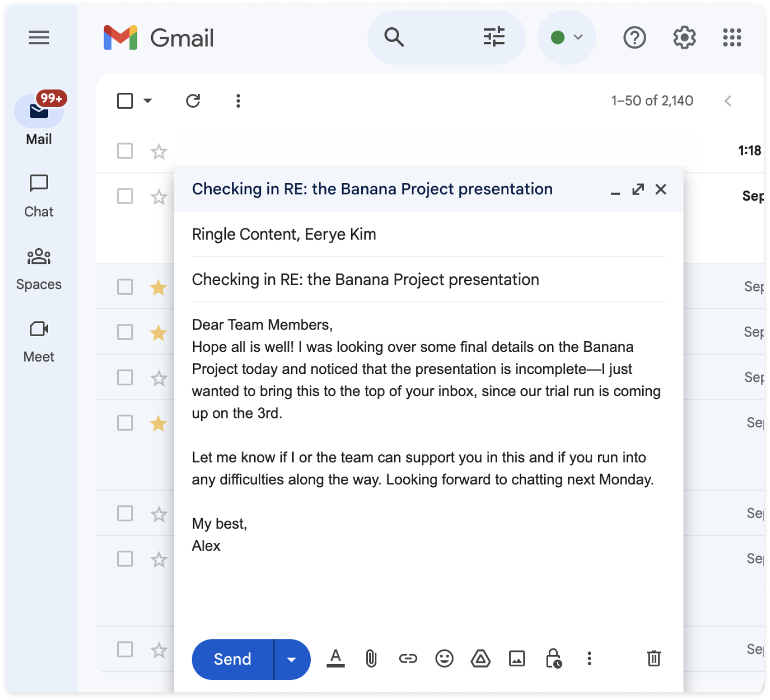Click the compose window title bar text
This screenshot has height=700, width=770.
372,189
